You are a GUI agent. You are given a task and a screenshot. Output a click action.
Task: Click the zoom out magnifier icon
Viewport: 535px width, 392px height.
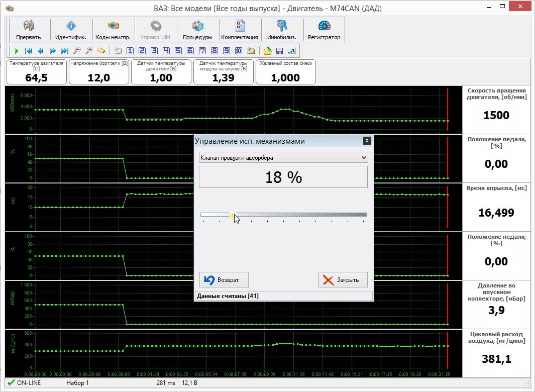click(77, 51)
